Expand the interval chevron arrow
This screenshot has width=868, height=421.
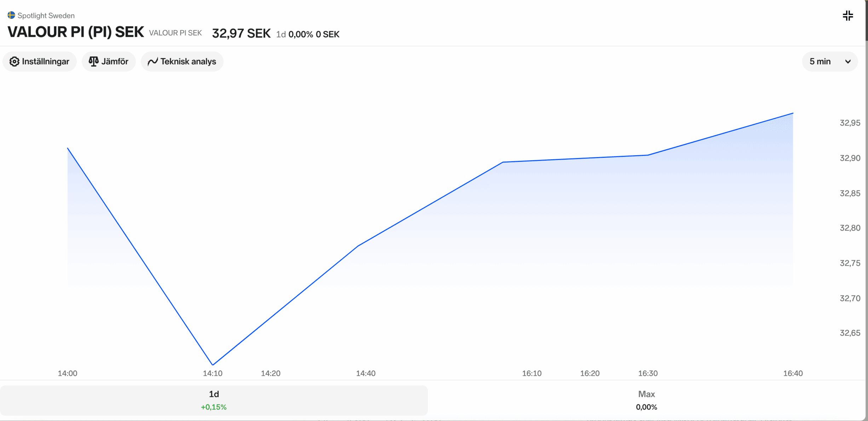pos(848,62)
